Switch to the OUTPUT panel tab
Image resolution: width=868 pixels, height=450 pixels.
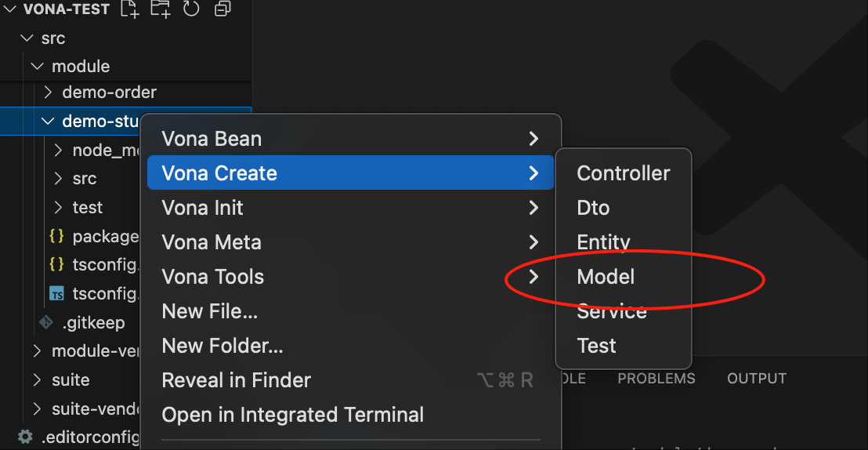(756, 379)
